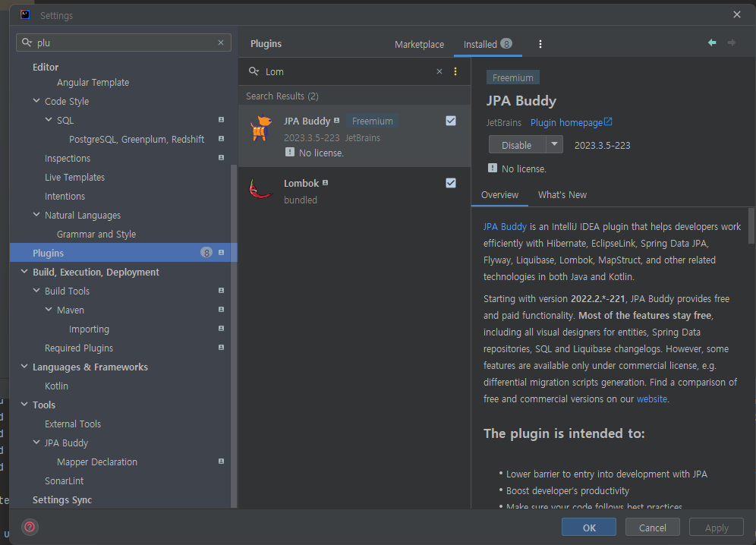Click project-level icon beside Inspections
The height and width of the screenshot is (545, 756).
[x=221, y=158]
